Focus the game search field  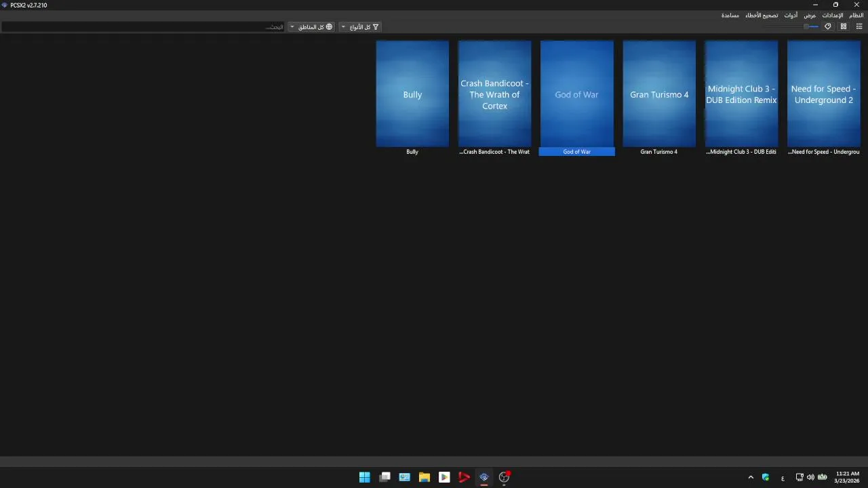click(143, 27)
